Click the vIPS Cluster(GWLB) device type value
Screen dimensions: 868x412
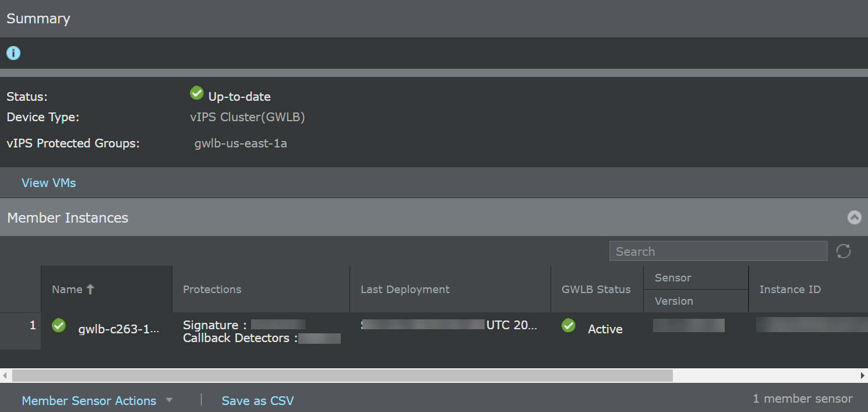(x=248, y=117)
